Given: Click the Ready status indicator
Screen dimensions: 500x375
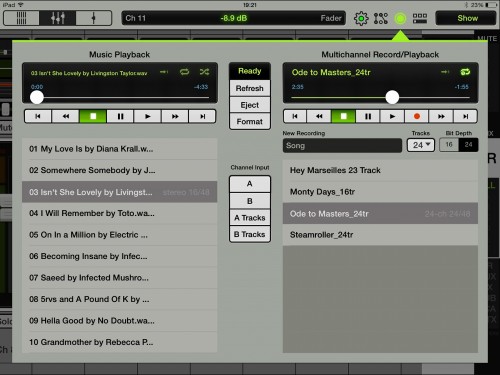Looking at the screenshot, I should tap(250, 71).
